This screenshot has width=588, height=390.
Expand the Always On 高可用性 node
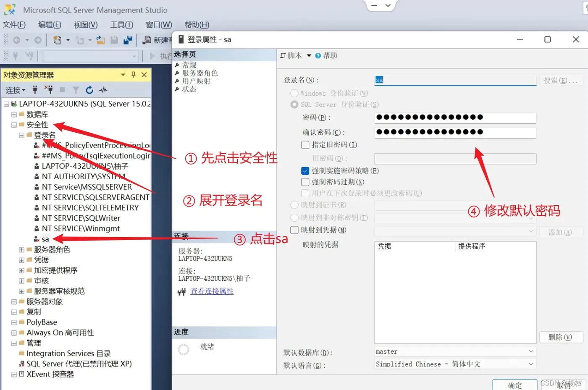pos(14,333)
